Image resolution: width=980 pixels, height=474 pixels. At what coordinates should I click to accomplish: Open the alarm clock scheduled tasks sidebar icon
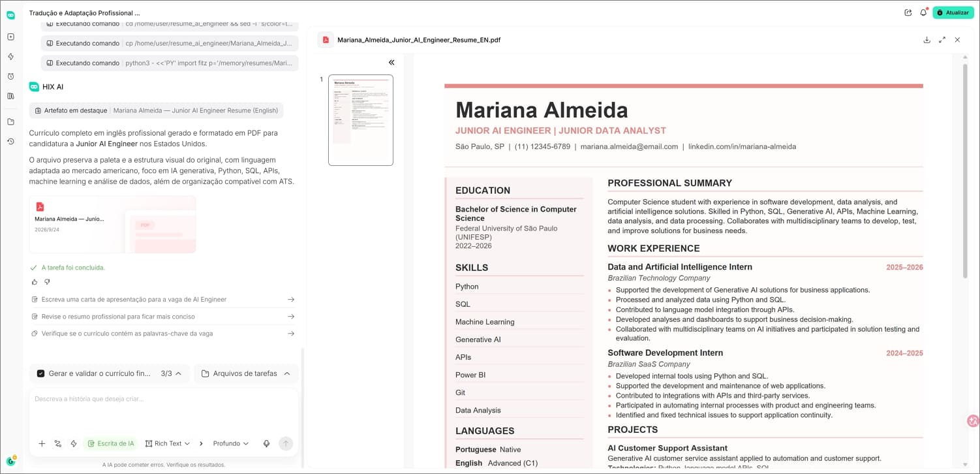pyautogui.click(x=10, y=76)
